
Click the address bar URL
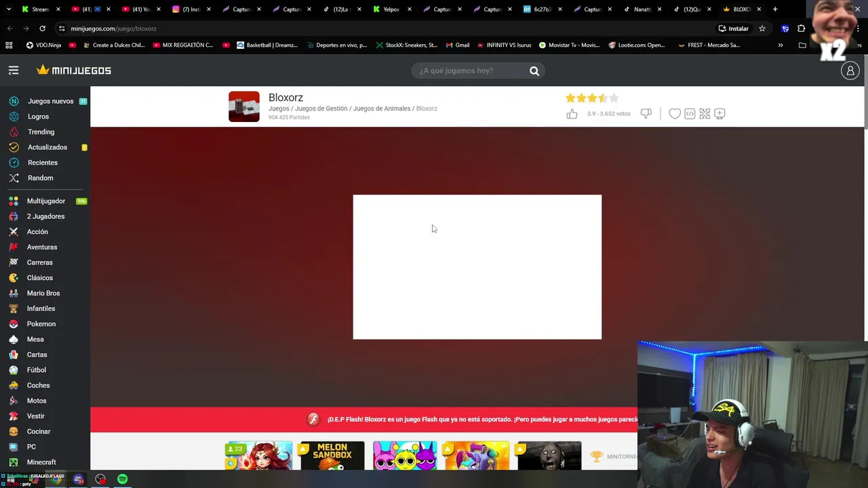[x=113, y=28]
